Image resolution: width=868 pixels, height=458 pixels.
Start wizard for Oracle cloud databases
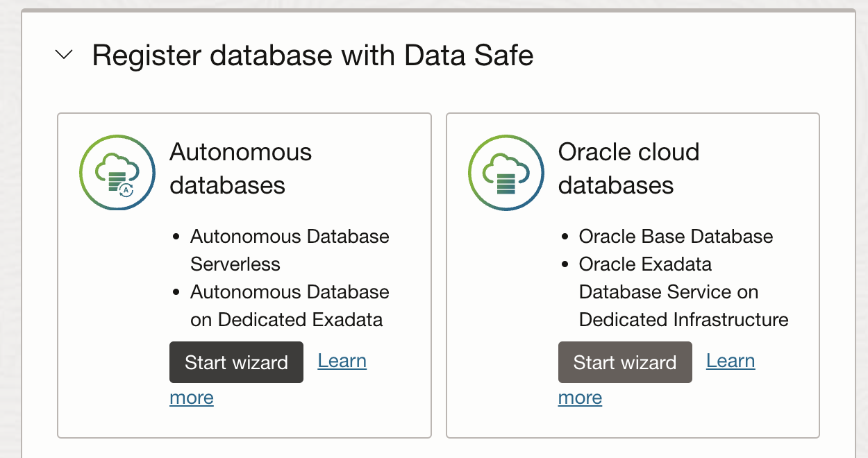pos(625,362)
